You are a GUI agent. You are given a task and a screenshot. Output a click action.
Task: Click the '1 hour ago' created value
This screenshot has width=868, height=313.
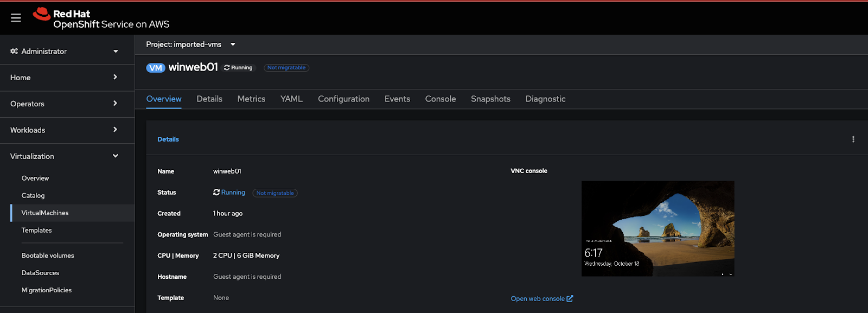(x=228, y=214)
